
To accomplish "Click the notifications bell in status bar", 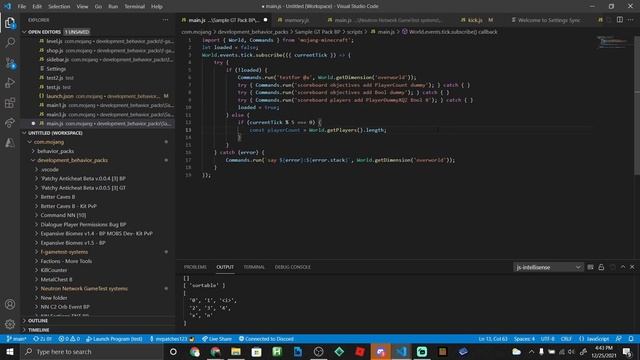I will pos(631,339).
